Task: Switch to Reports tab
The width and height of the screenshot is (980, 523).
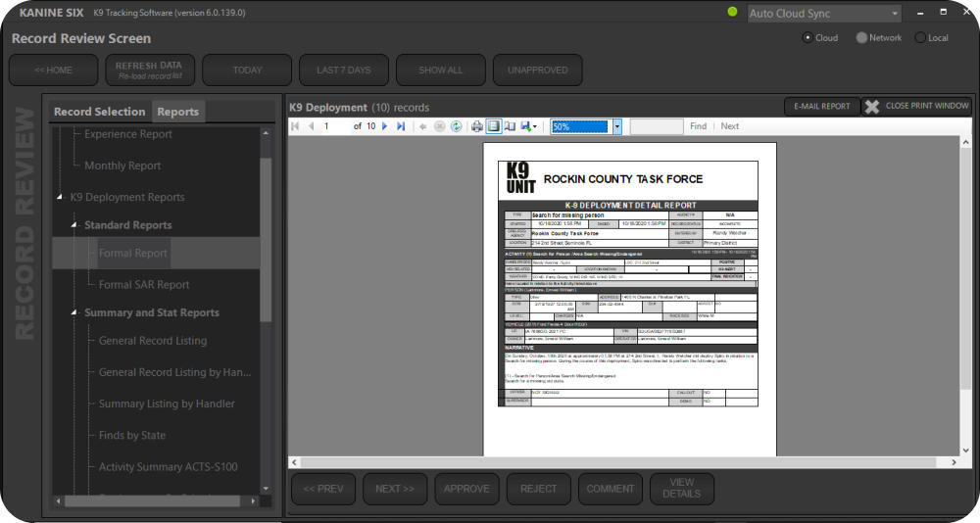Action: [x=178, y=112]
